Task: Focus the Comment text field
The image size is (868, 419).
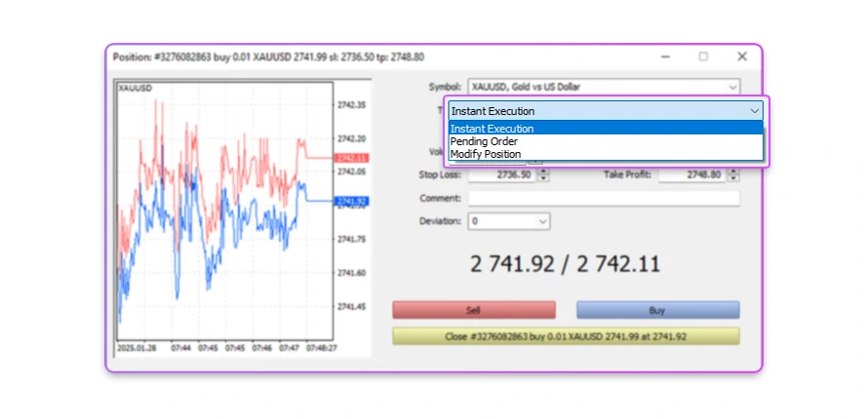Action: 603,198
